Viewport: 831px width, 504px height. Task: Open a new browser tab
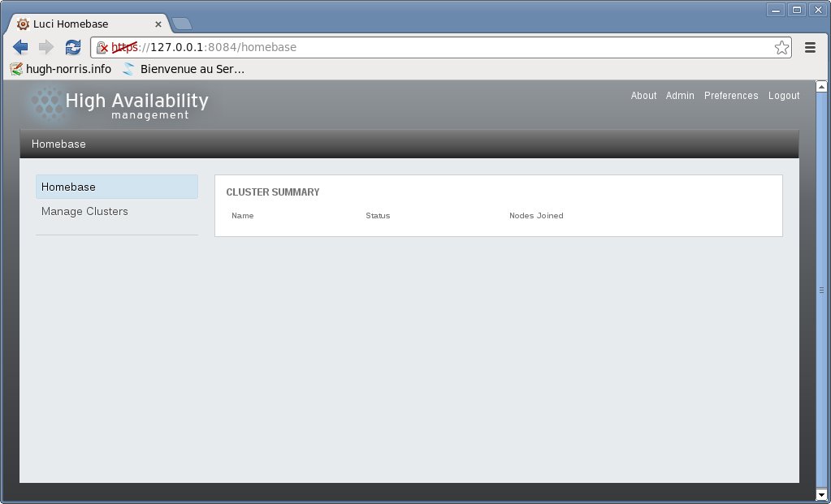pos(182,24)
